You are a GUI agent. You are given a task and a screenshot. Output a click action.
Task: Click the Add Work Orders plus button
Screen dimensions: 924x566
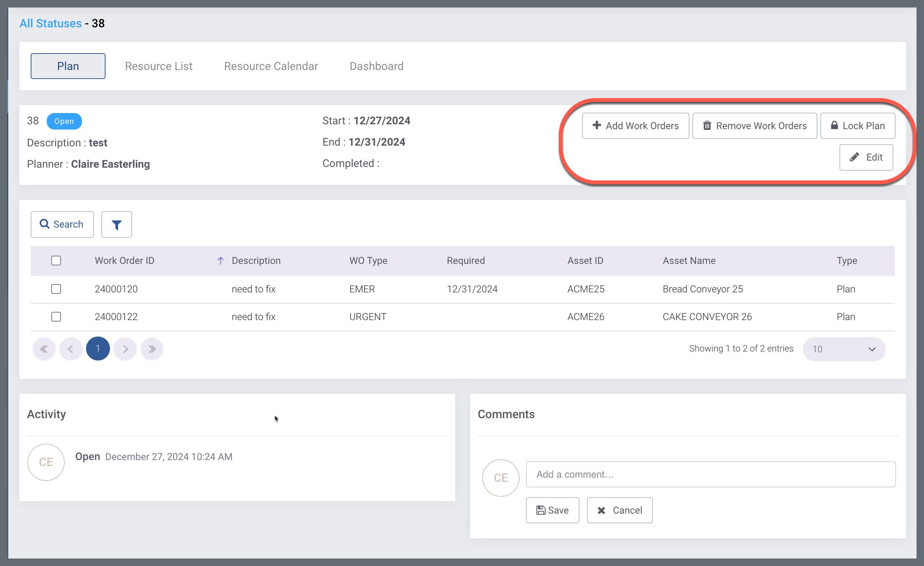tap(635, 126)
